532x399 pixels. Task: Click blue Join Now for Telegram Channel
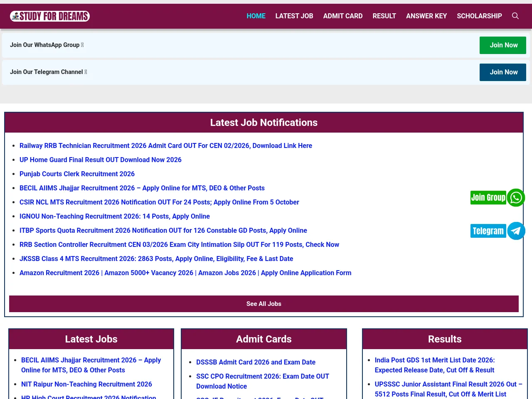click(503, 72)
